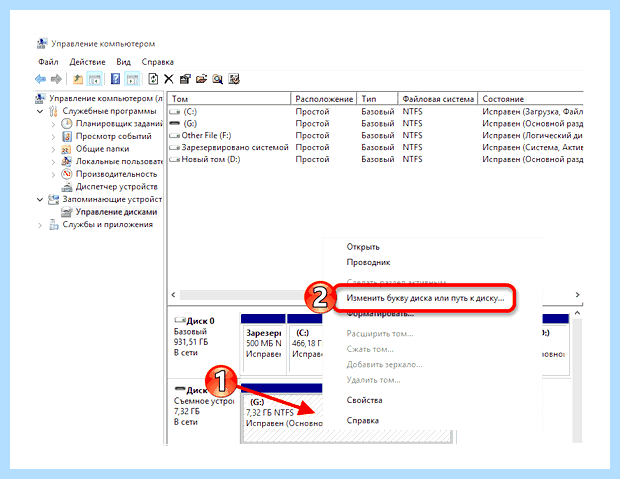
Task: Open the Действие menu
Action: coord(87,62)
